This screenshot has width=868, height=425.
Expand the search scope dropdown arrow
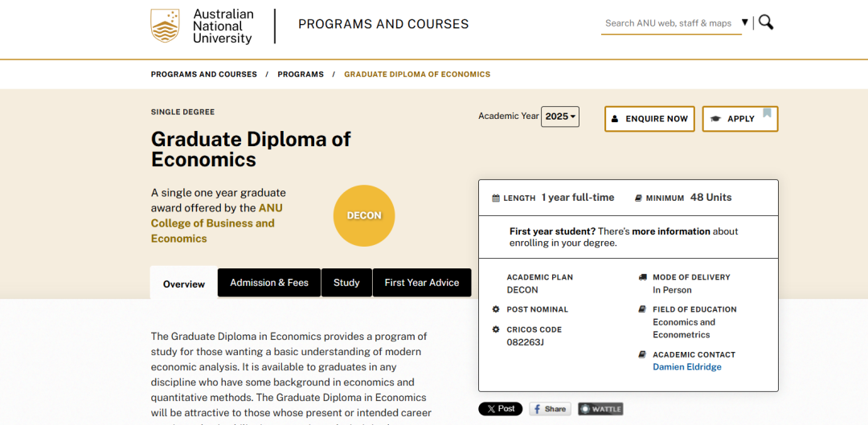(x=745, y=22)
